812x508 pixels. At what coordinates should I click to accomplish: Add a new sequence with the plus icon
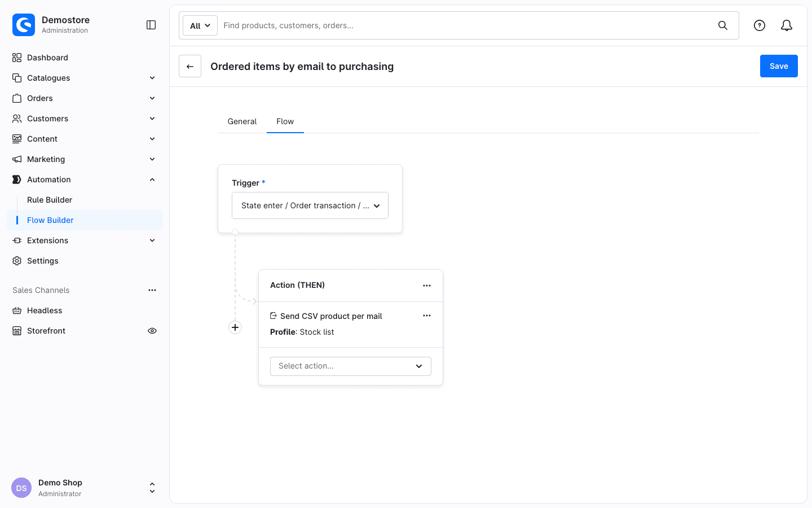[235, 327]
